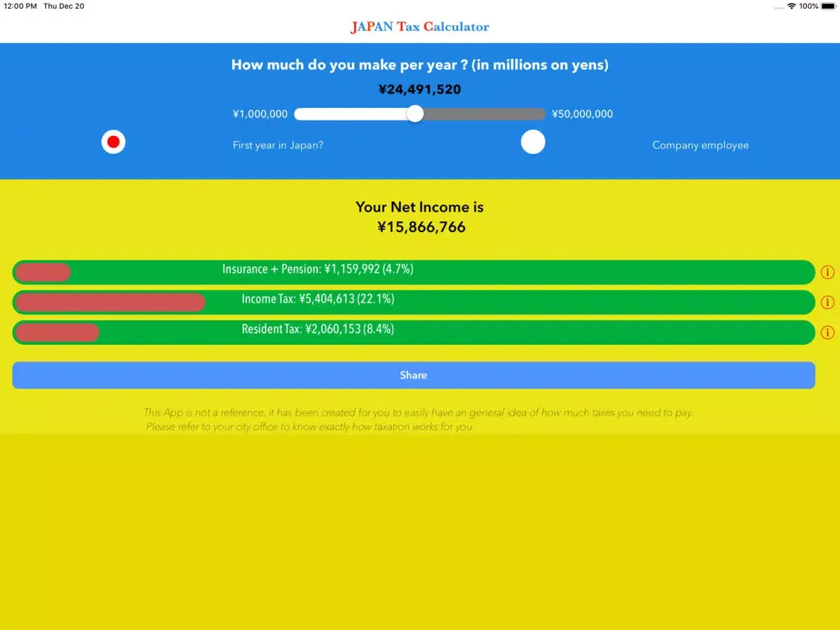Tap the blue Share button

tap(413, 375)
